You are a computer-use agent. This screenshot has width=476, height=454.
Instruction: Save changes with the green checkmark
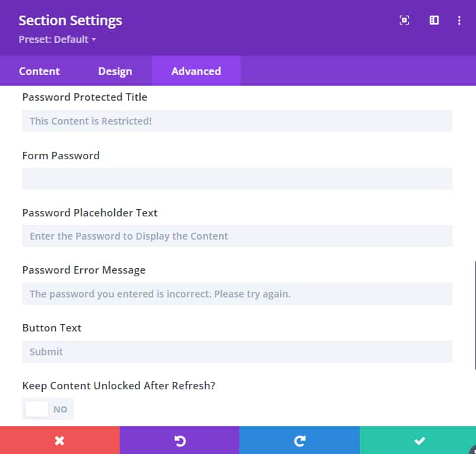(x=419, y=440)
